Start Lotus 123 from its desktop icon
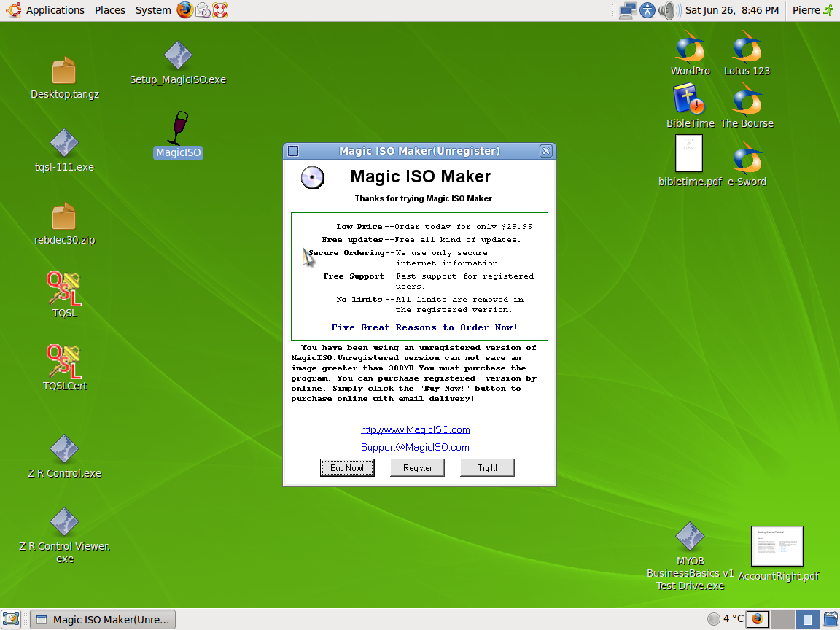Image resolution: width=840 pixels, height=630 pixels. pos(746,50)
